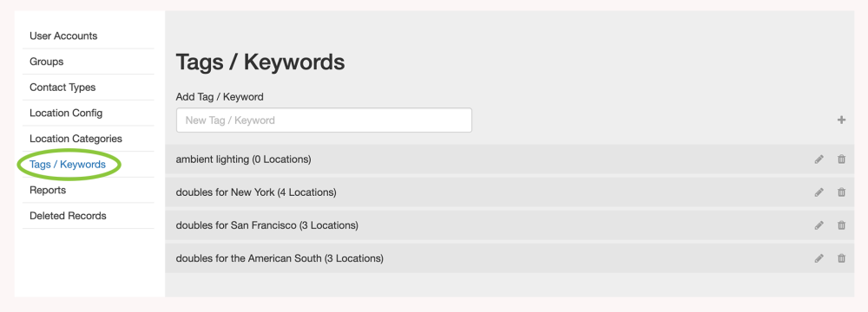The image size is (868, 312).
Task: Delete the doubles for San Francisco tag
Action: click(x=841, y=225)
